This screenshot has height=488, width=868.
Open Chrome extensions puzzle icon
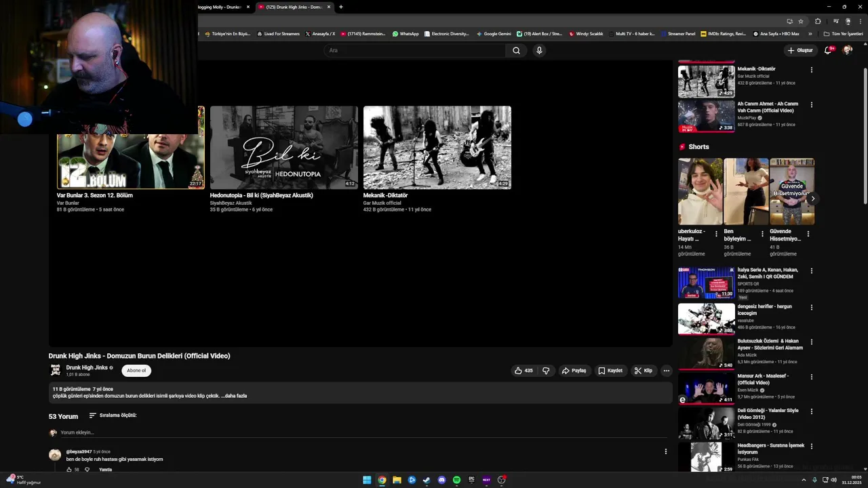818,21
